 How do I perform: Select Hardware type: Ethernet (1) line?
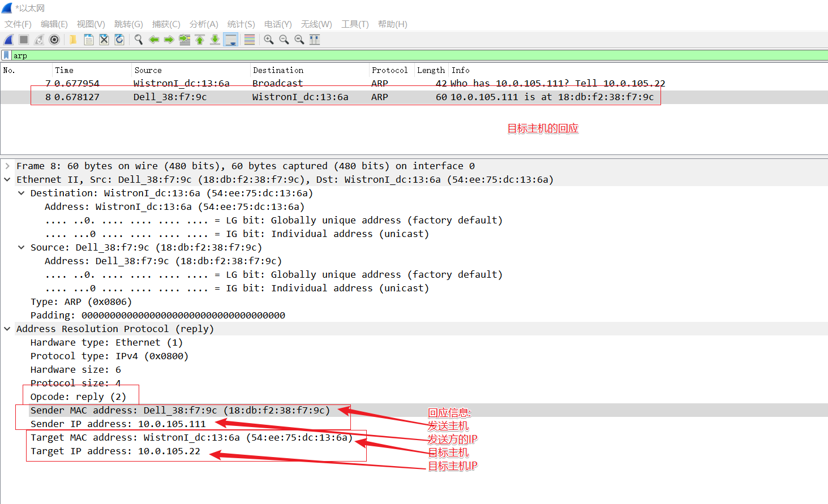(106, 342)
